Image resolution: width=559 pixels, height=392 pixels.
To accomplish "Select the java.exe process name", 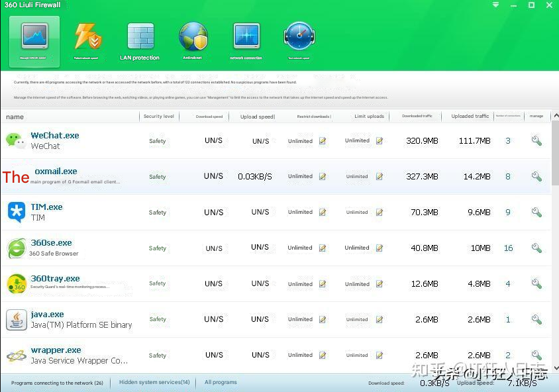I will click(x=48, y=315).
